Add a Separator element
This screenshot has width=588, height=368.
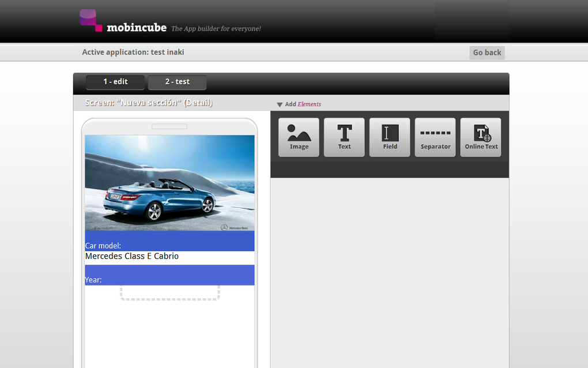tap(435, 137)
